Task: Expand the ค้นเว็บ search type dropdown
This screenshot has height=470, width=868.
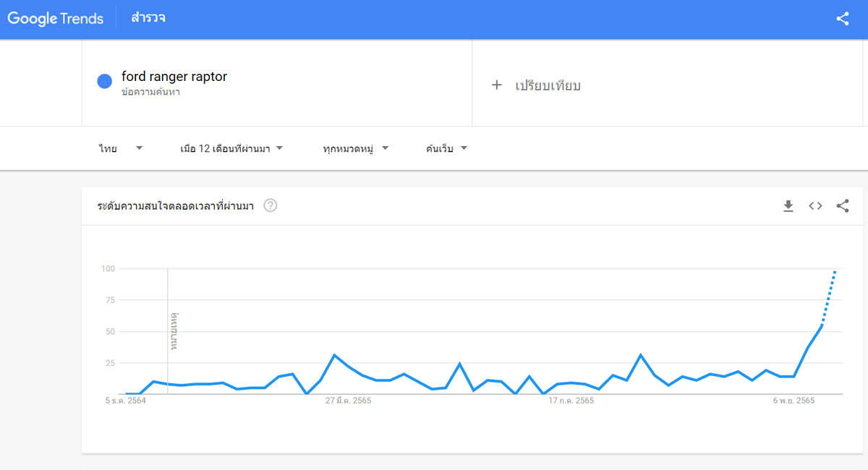Action: click(447, 148)
